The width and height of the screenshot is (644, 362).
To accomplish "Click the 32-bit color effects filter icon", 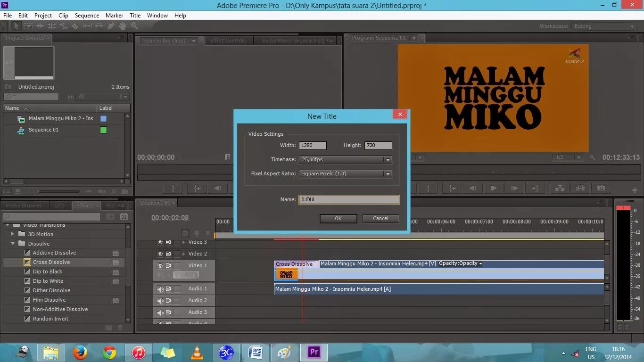I will click(124, 217).
